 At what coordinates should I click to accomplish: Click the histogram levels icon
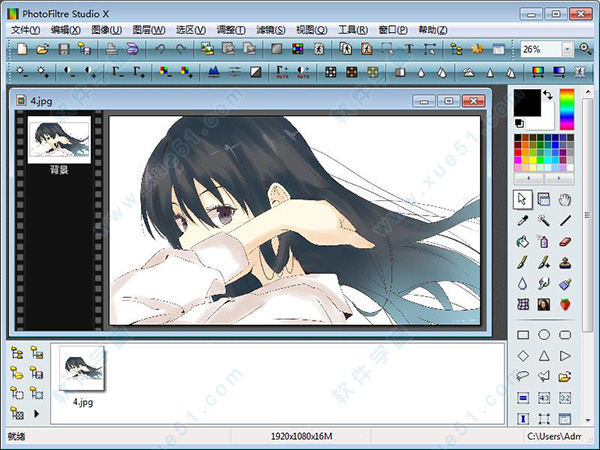tap(214, 72)
